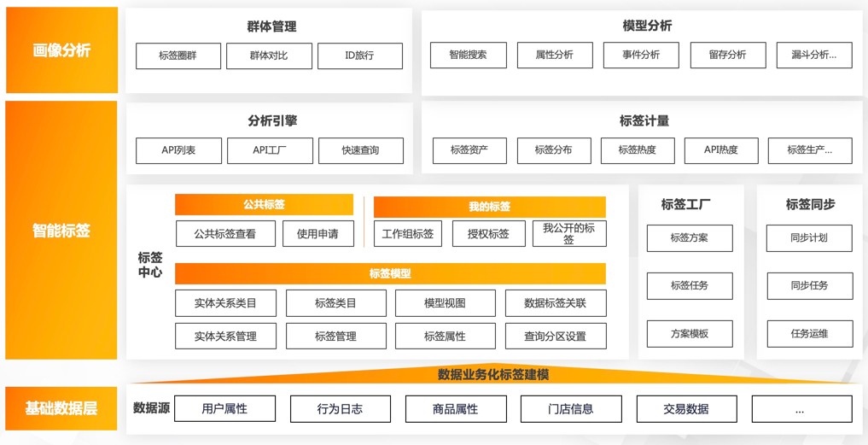The width and height of the screenshot is (868, 445).
Task: Select the 授权标签 box
Action: 489,234
